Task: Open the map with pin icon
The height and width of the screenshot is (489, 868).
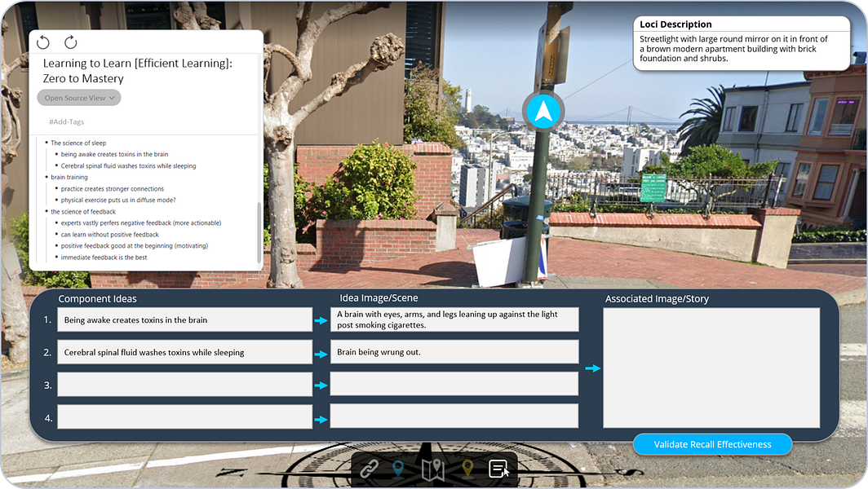Action: pyautogui.click(x=433, y=469)
